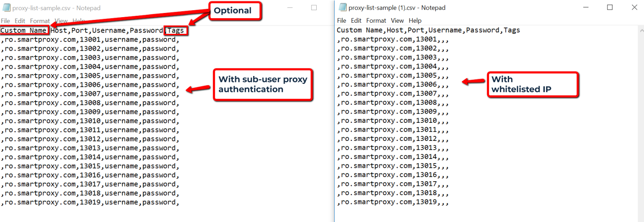Image resolution: width=644 pixels, height=222 pixels.
Task: Open Edit menu in left Notepad window
Action: click(x=20, y=21)
